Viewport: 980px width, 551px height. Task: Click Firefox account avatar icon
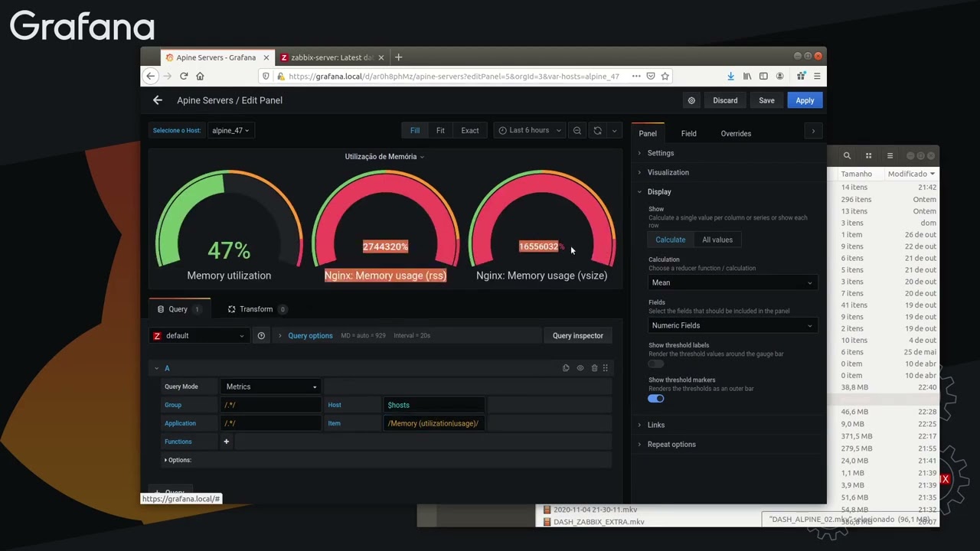point(779,76)
